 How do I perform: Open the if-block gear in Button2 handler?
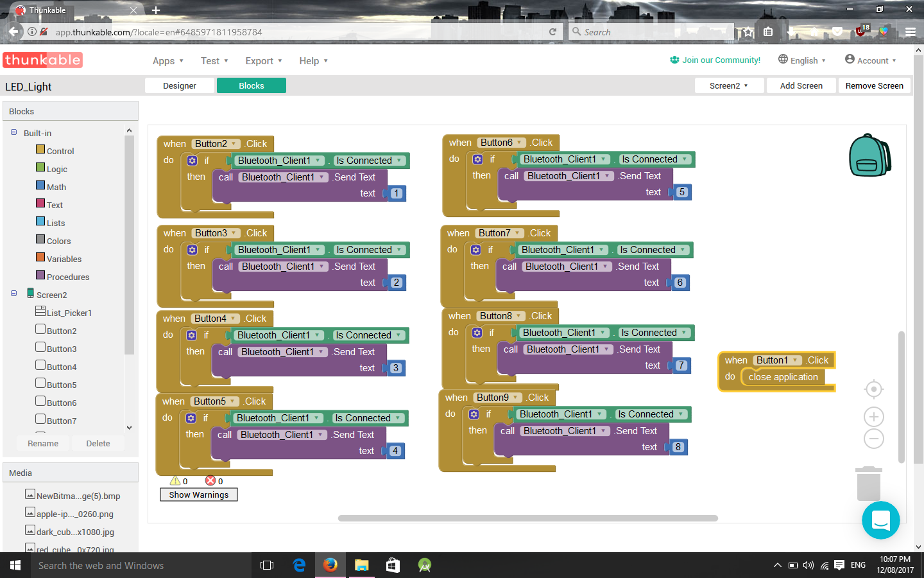pyautogui.click(x=192, y=161)
